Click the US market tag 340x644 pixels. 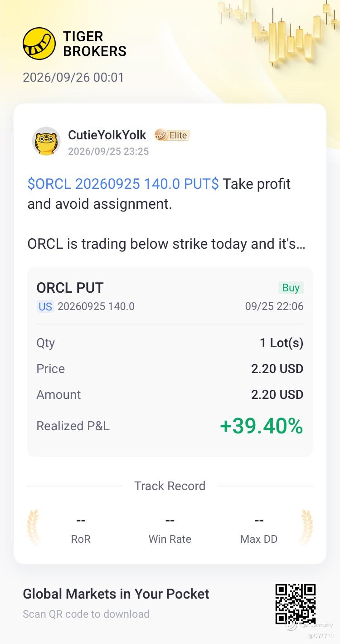coord(45,306)
